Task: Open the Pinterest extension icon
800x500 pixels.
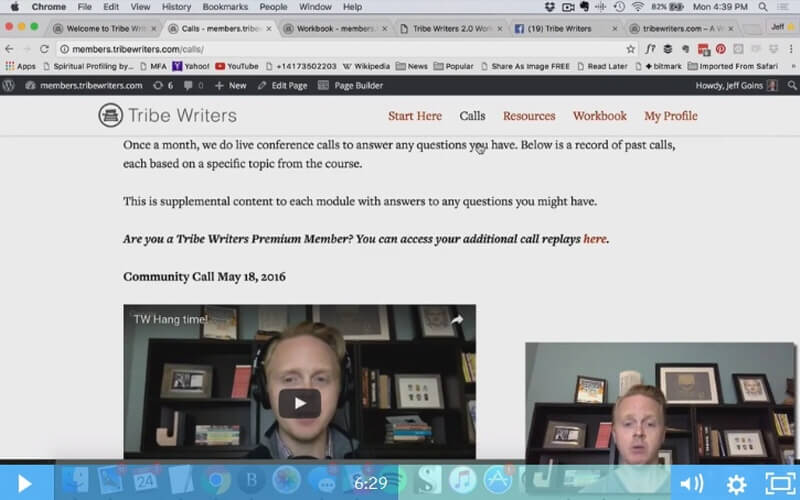Action: (721, 49)
